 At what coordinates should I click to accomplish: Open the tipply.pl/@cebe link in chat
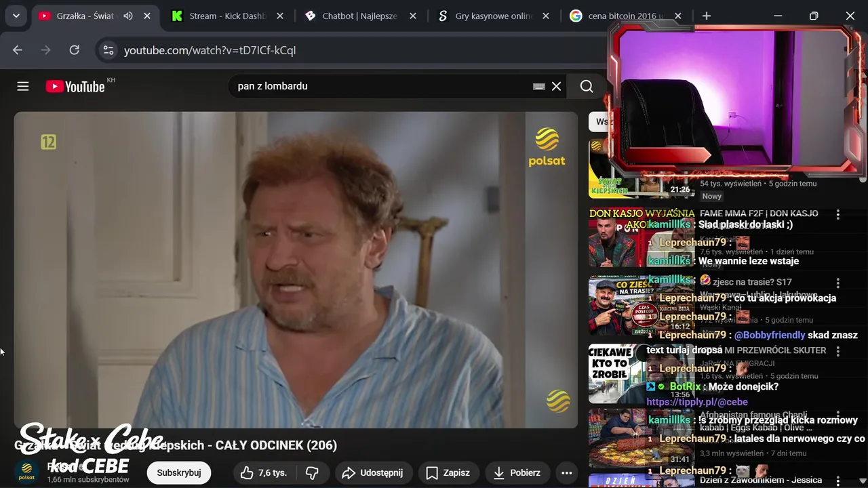[697, 402]
